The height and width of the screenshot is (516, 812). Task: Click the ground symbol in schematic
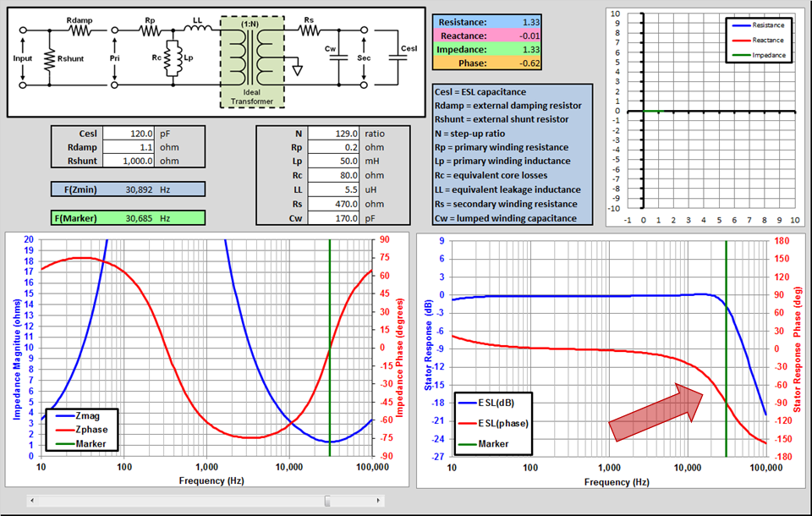tap(297, 70)
